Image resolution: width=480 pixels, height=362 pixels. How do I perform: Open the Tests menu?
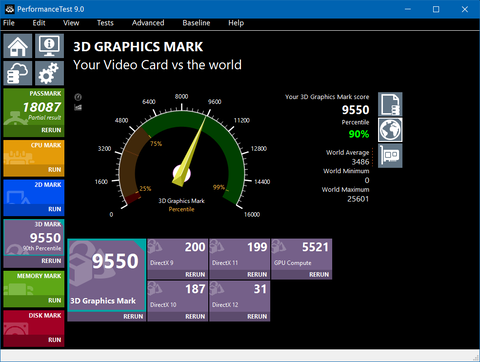(105, 23)
